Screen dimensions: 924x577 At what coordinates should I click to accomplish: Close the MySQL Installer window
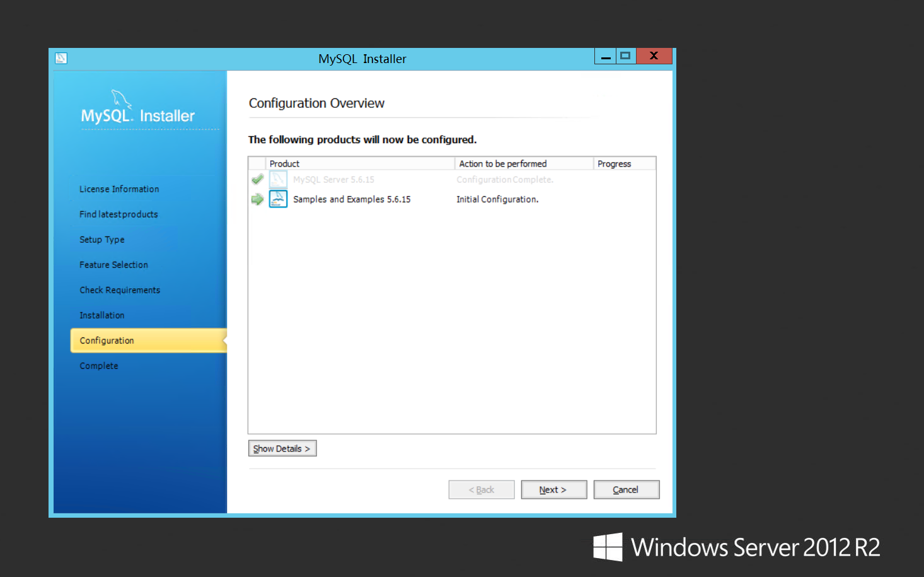coord(654,56)
